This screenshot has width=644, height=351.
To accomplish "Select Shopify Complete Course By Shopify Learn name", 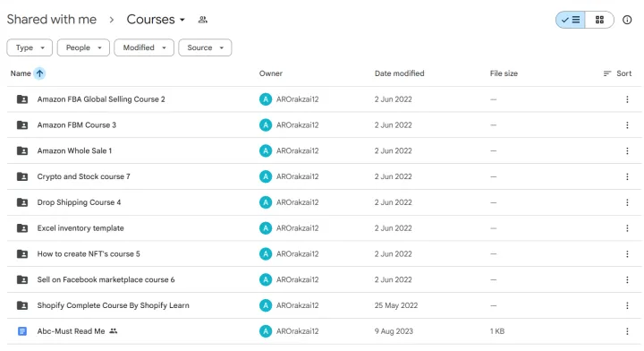I will point(114,306).
